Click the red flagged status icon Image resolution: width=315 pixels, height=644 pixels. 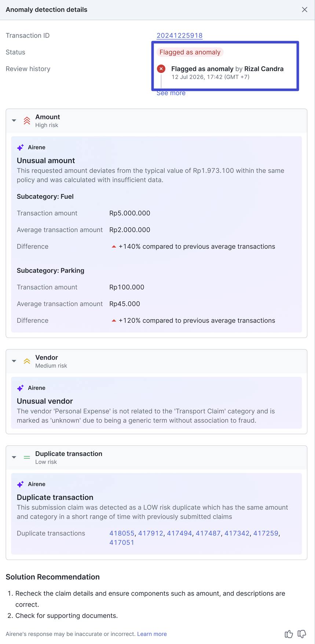tap(161, 69)
